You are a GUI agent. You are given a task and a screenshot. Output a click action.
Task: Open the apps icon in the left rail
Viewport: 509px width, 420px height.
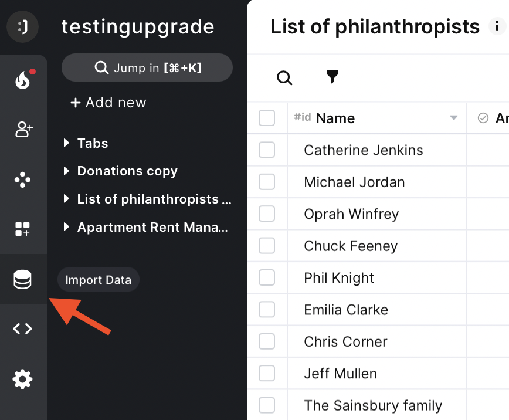point(23,179)
